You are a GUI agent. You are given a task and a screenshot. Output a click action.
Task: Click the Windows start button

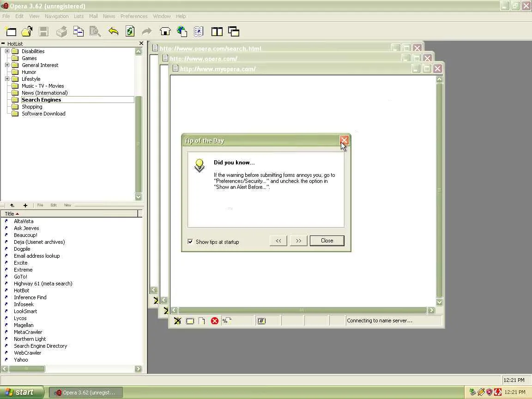(x=22, y=392)
